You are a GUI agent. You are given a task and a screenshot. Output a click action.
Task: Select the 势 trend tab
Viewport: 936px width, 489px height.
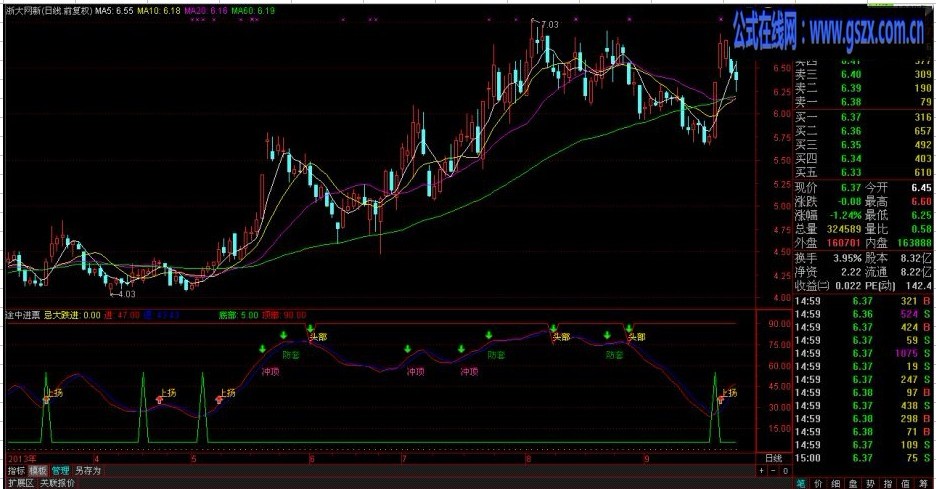[871, 483]
